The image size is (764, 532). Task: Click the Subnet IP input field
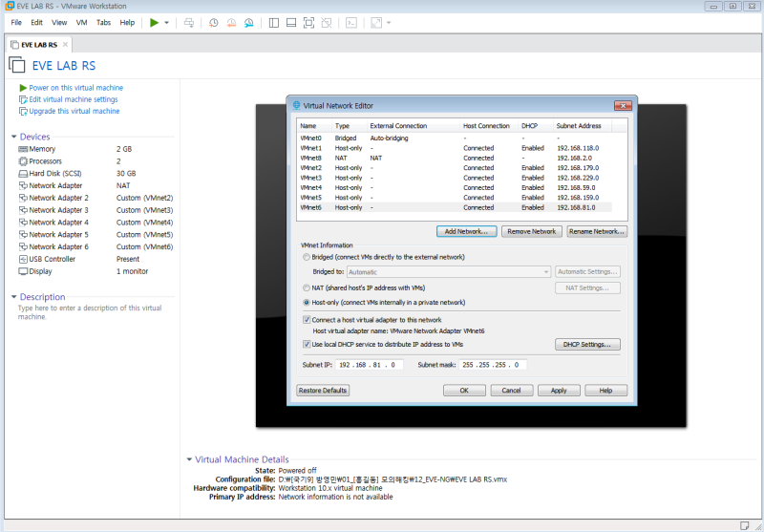coord(368,365)
